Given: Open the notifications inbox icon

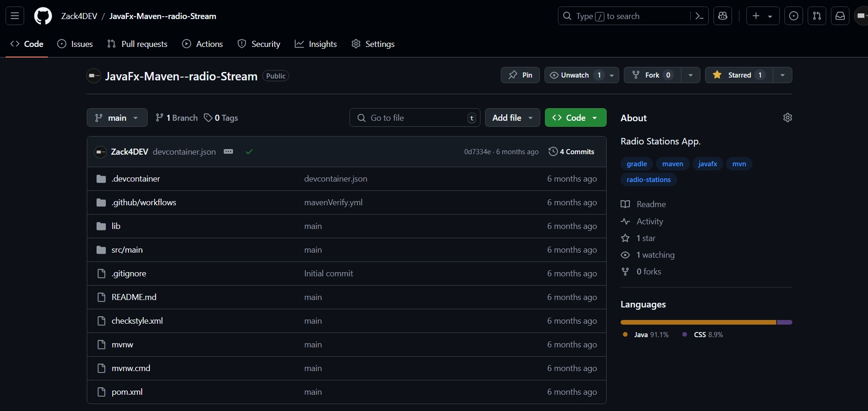Looking at the screenshot, I should 840,16.
